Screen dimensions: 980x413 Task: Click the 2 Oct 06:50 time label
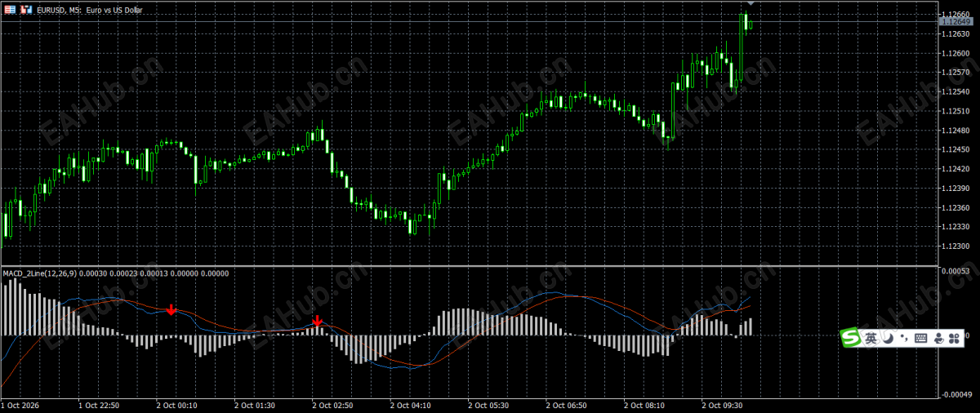(568, 405)
